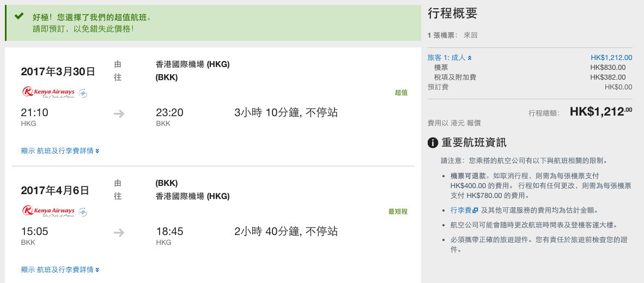The image size is (644, 283).
Task: Click the total price HK$1,212
Action: pos(601,111)
